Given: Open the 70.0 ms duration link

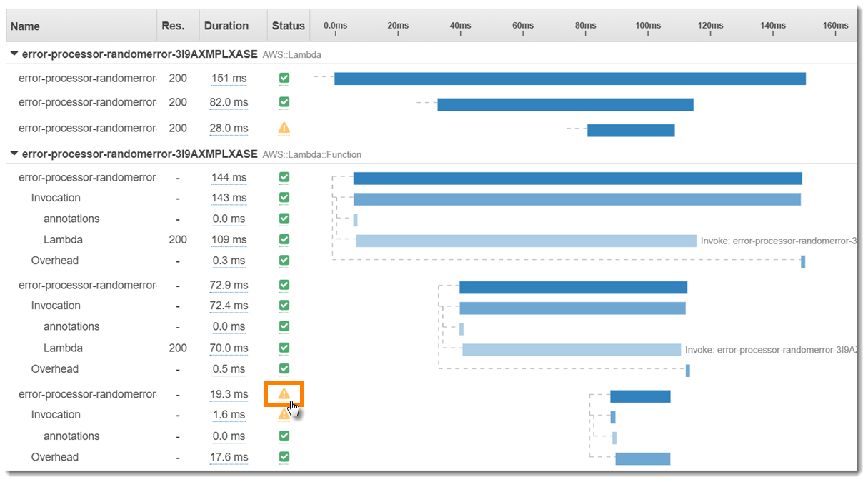Looking at the screenshot, I should coord(229,348).
